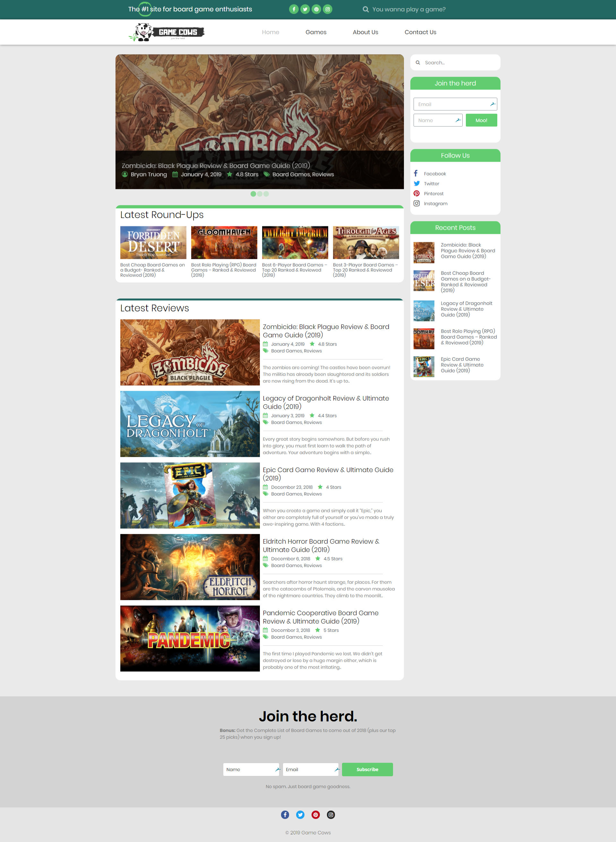Click Legacy of Dragonholt review image
The height and width of the screenshot is (842, 616).
click(x=190, y=424)
